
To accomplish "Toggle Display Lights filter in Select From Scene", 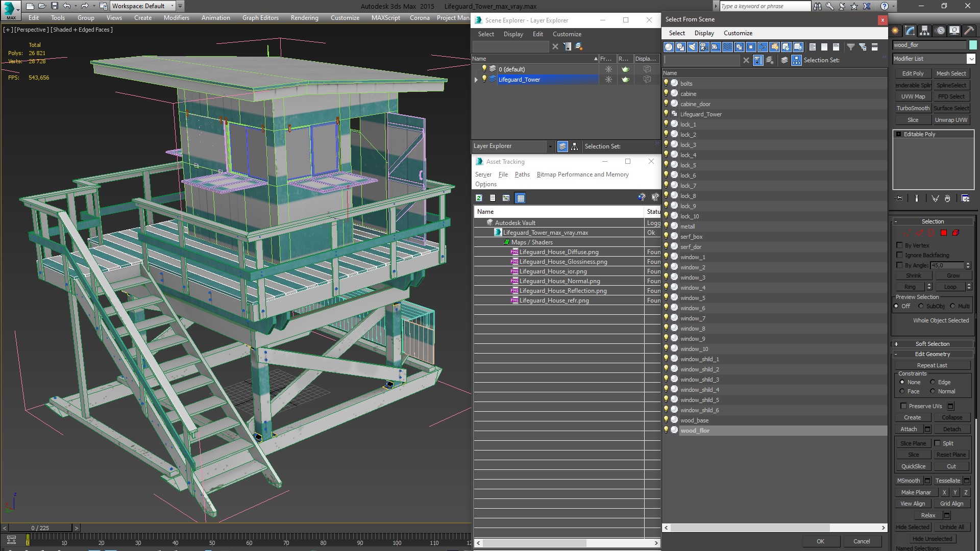I will (692, 47).
